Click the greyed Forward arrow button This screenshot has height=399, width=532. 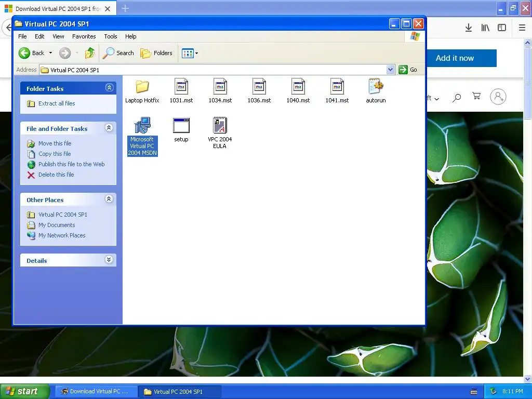(65, 53)
